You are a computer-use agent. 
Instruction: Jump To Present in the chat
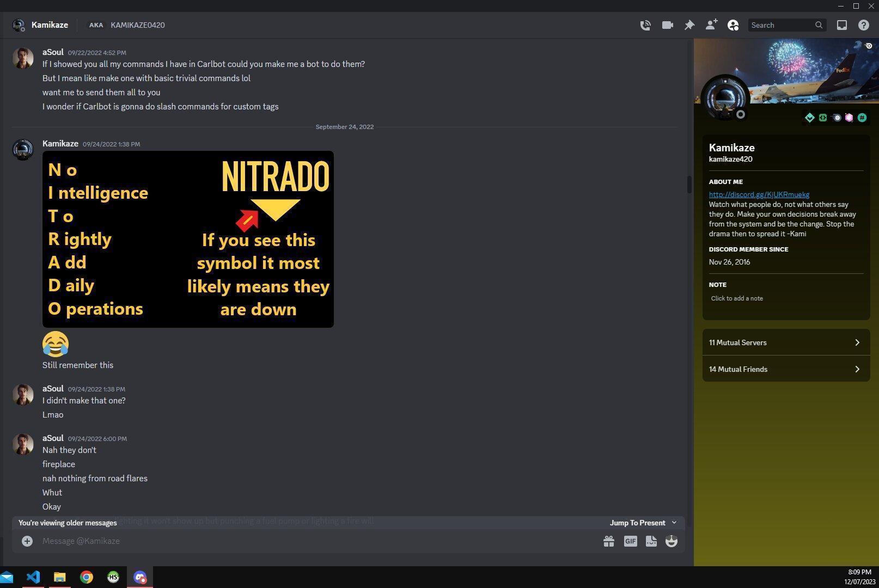(x=643, y=523)
